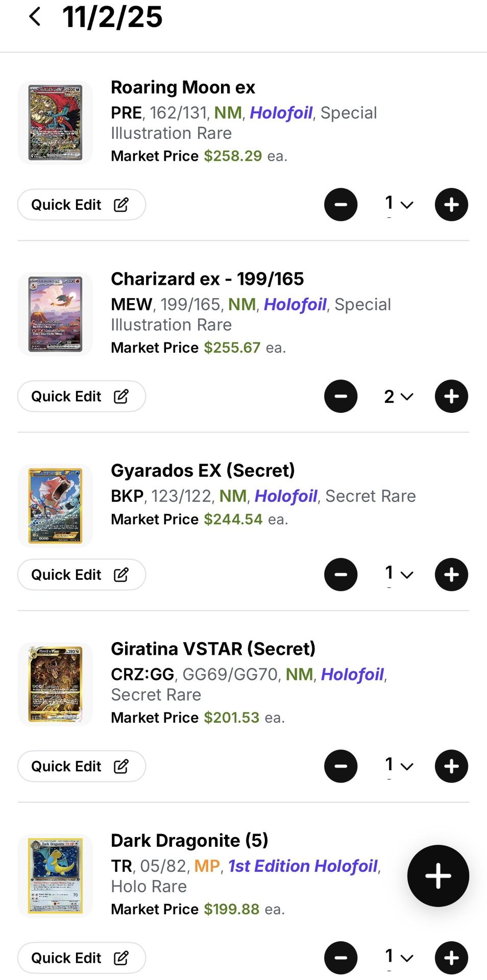Increase Dark Dragonite quantity with plus

(451, 958)
